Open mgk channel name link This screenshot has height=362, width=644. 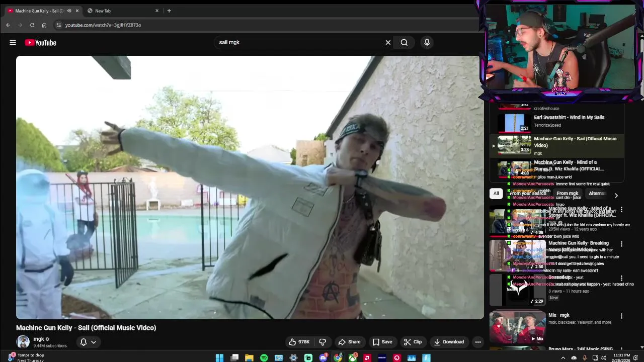pyautogui.click(x=39, y=339)
